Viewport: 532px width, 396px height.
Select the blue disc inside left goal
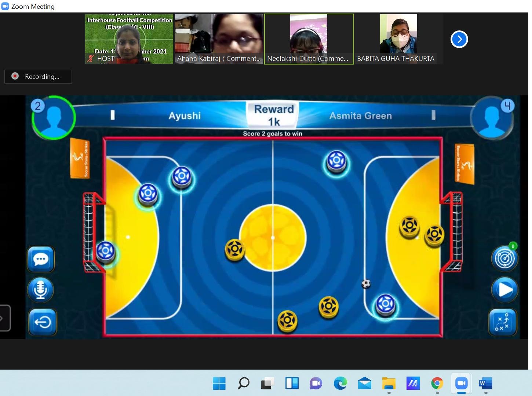point(106,252)
